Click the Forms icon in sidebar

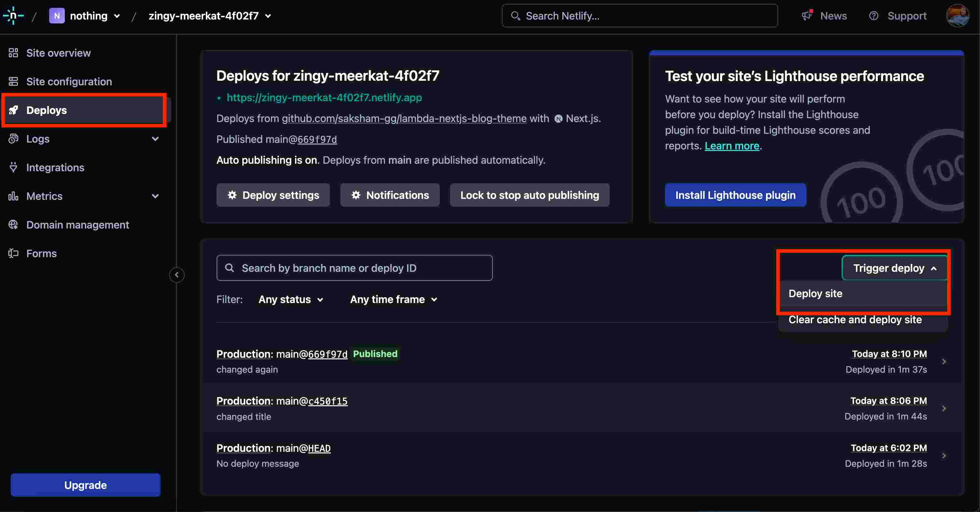pos(13,253)
